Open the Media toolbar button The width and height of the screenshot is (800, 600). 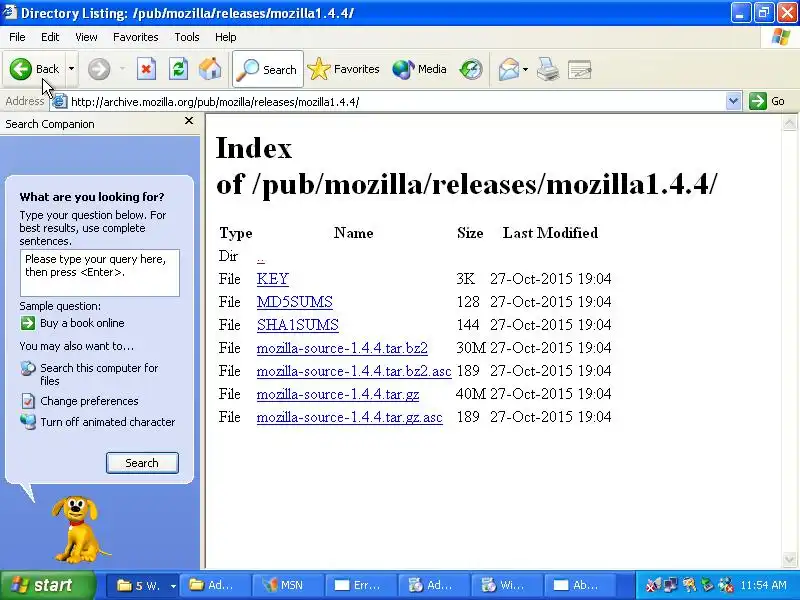pos(419,69)
